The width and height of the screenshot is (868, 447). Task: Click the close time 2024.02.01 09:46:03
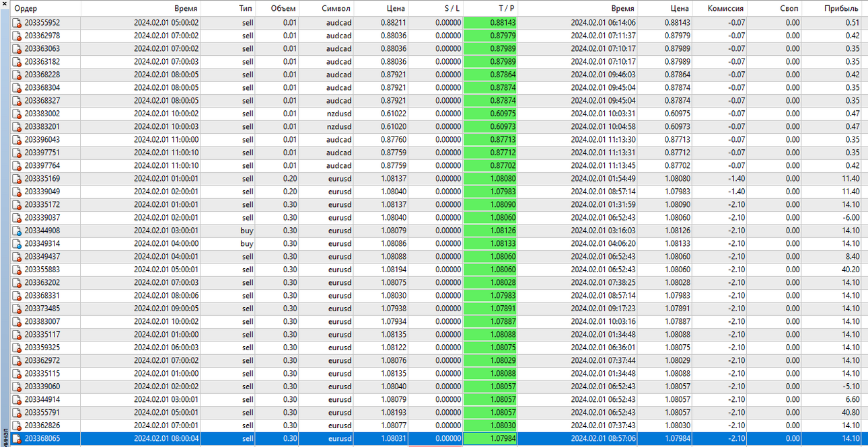coord(604,75)
